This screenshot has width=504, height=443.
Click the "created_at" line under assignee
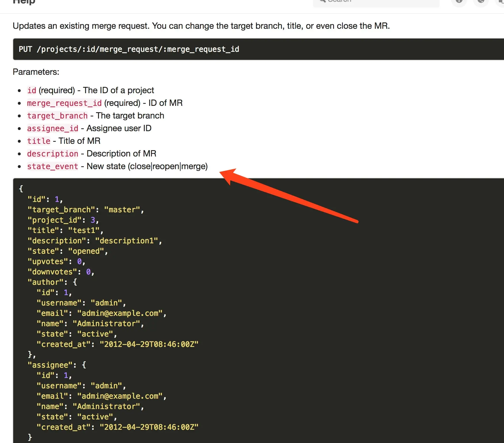(117, 427)
